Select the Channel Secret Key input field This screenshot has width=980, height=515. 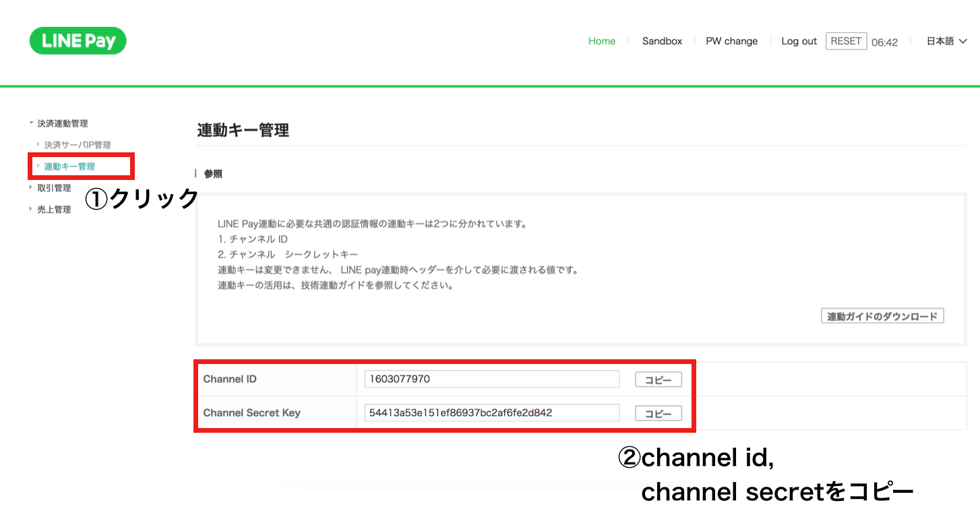[x=491, y=413]
